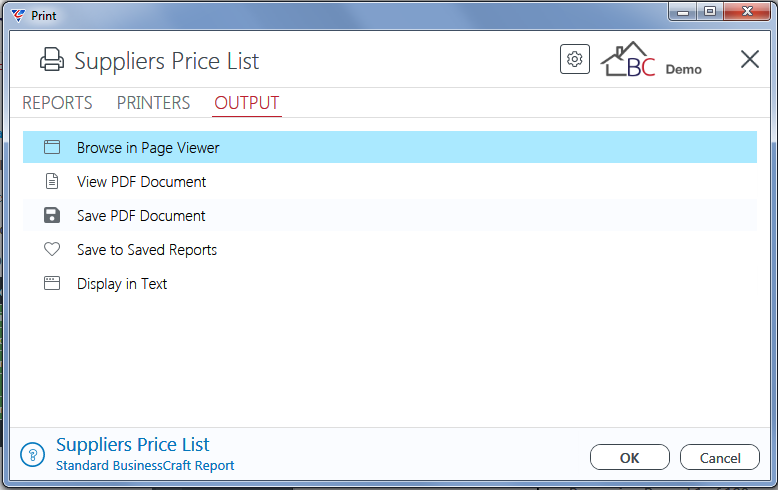Switch to the REPORTS tab

click(x=57, y=103)
